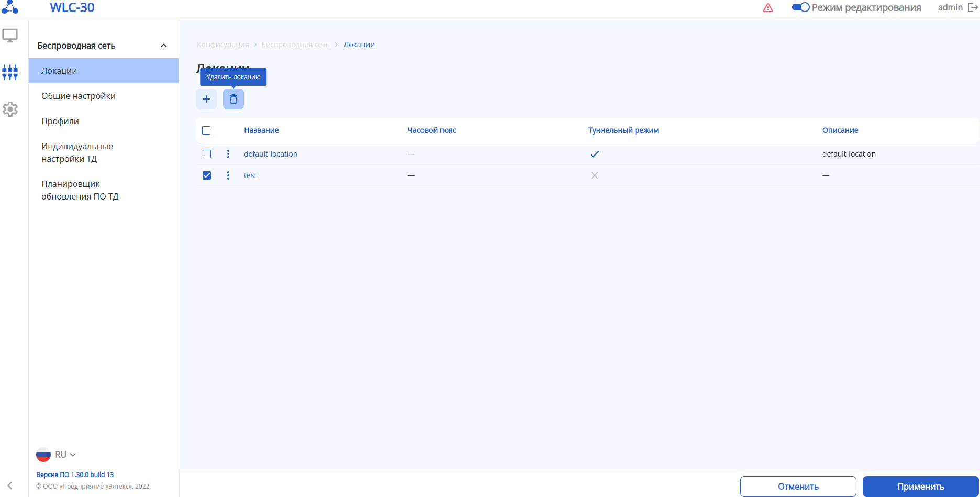
Task: Click Конфигурация breadcrumb
Action: click(223, 45)
